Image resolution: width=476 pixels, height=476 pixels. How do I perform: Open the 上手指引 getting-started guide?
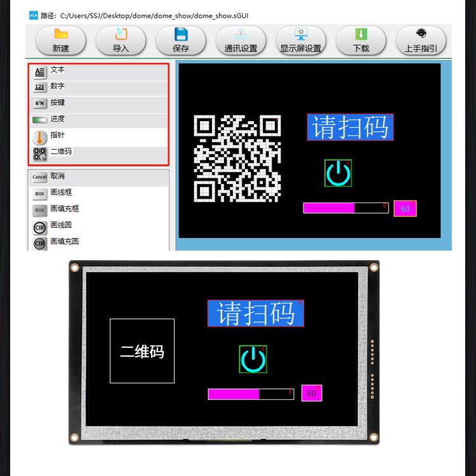point(421,41)
